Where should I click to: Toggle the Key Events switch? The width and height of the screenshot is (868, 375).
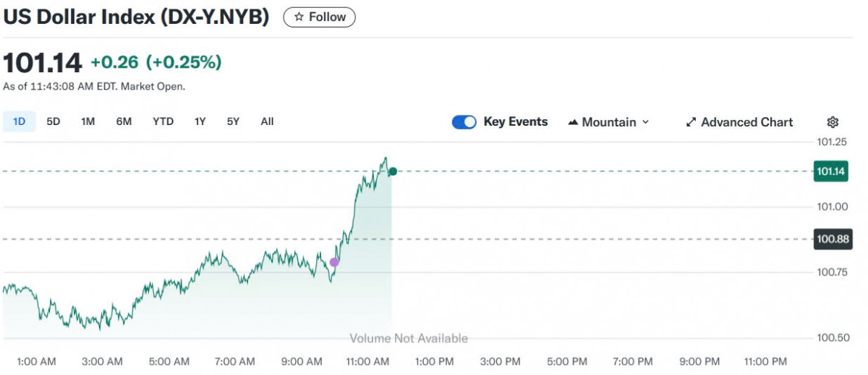click(464, 122)
